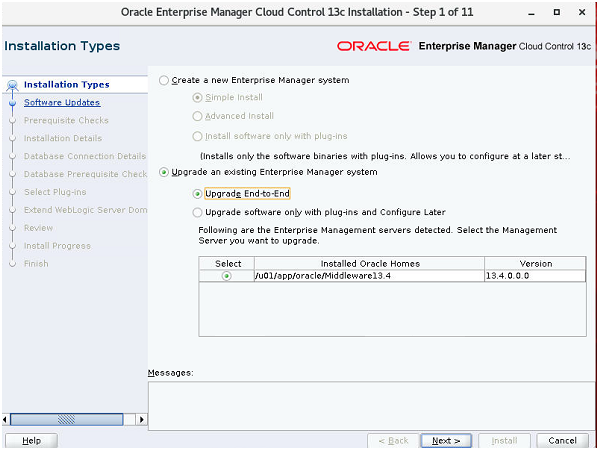Choose the Simple Install radio option
The height and width of the screenshot is (452, 598).
197,98
